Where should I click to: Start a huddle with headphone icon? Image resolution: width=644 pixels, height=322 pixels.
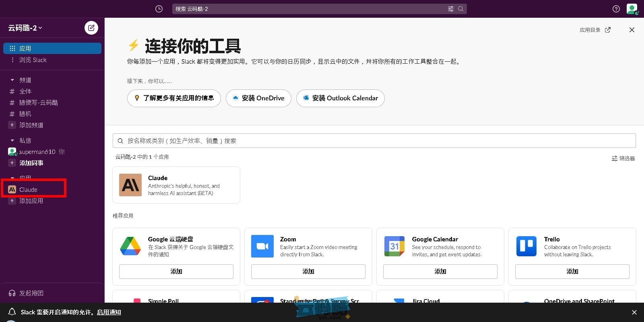click(x=12, y=293)
